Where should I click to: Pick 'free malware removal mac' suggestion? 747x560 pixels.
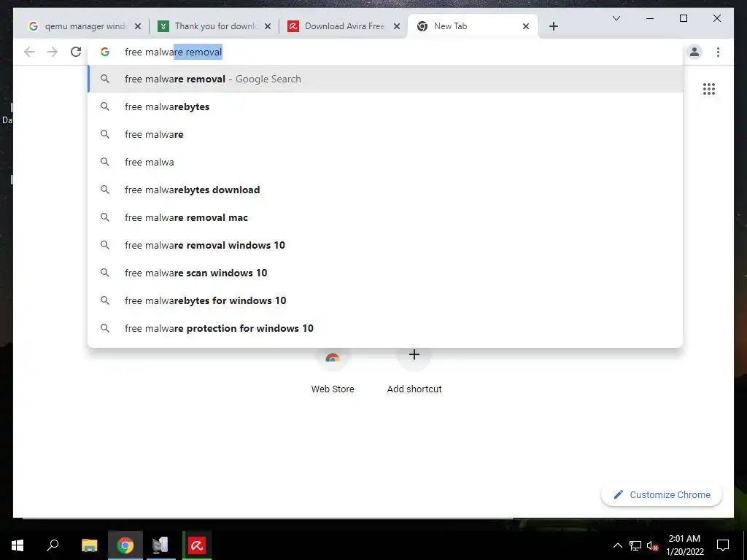tap(385, 217)
